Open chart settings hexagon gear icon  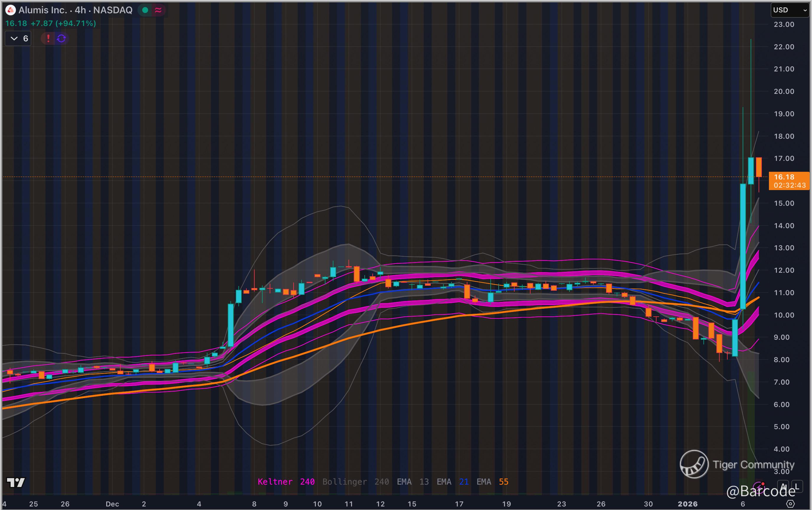[x=790, y=504]
